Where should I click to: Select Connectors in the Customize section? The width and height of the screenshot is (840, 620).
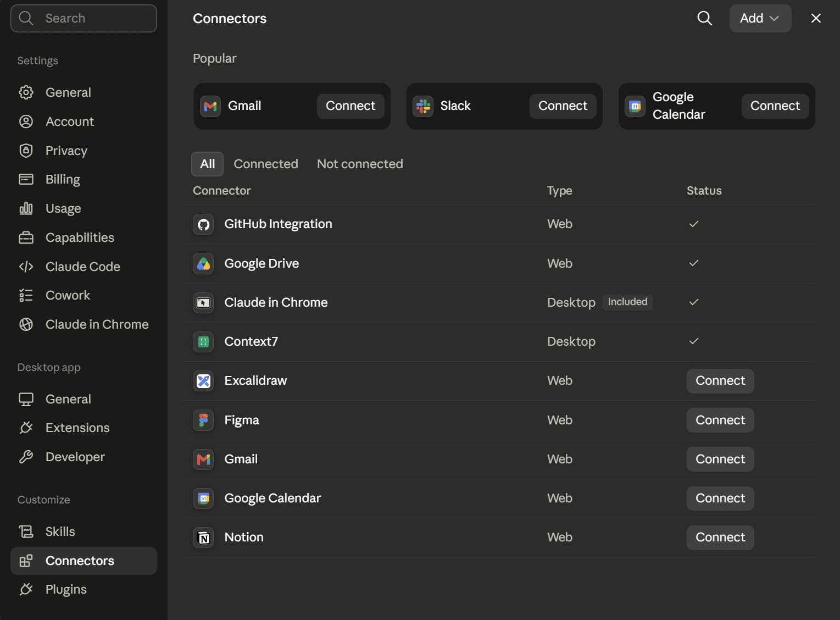pos(84,561)
